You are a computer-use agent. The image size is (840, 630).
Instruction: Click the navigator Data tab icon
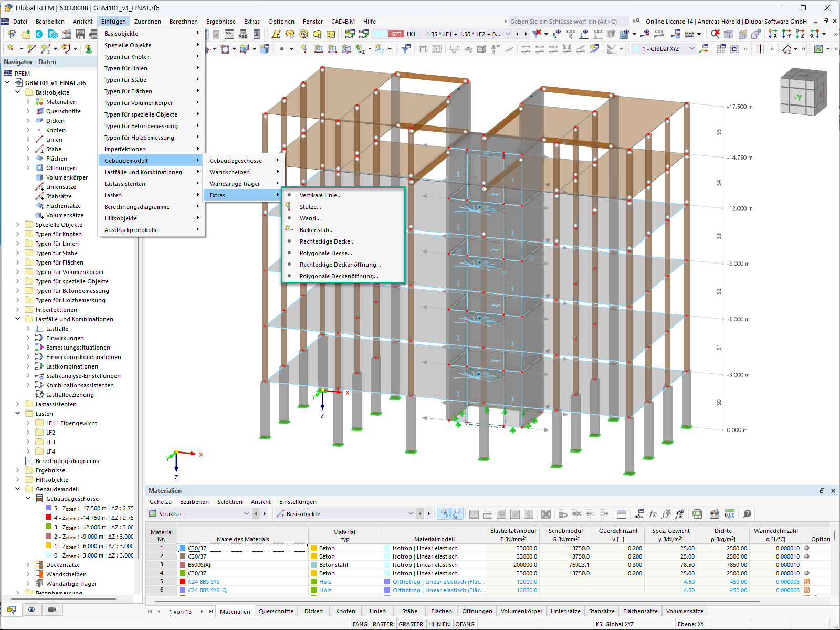click(12, 610)
